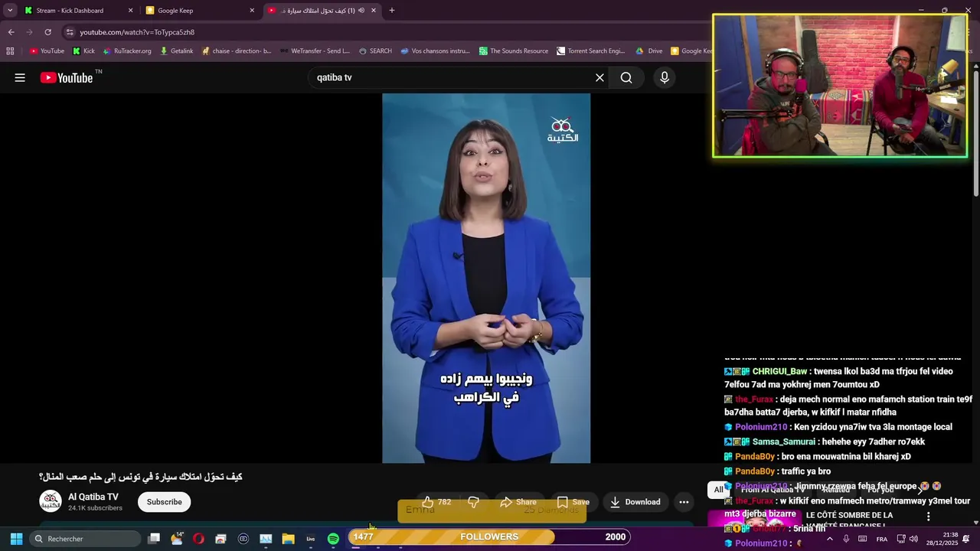The width and height of the screenshot is (980, 551).
Task: Close the Kick Dashboard tab
Action: [130, 11]
